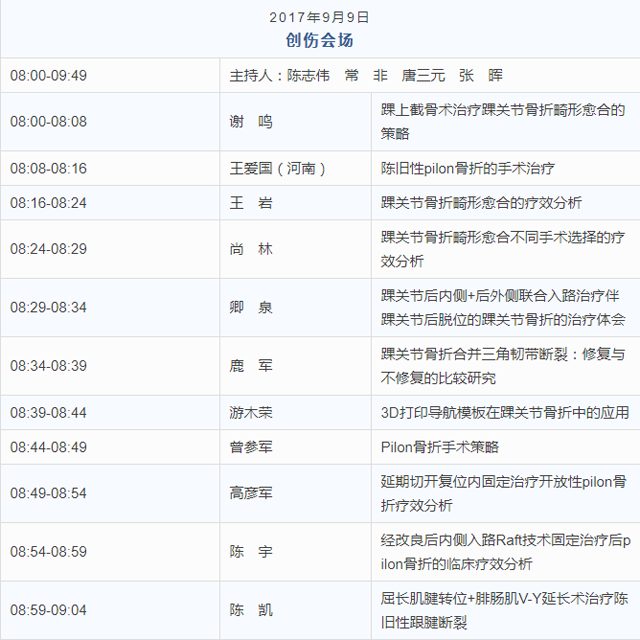This screenshot has height=640, width=640.
Task: Open the 经改良后内侧入路Raft技术 talk title
Action: click(x=505, y=551)
